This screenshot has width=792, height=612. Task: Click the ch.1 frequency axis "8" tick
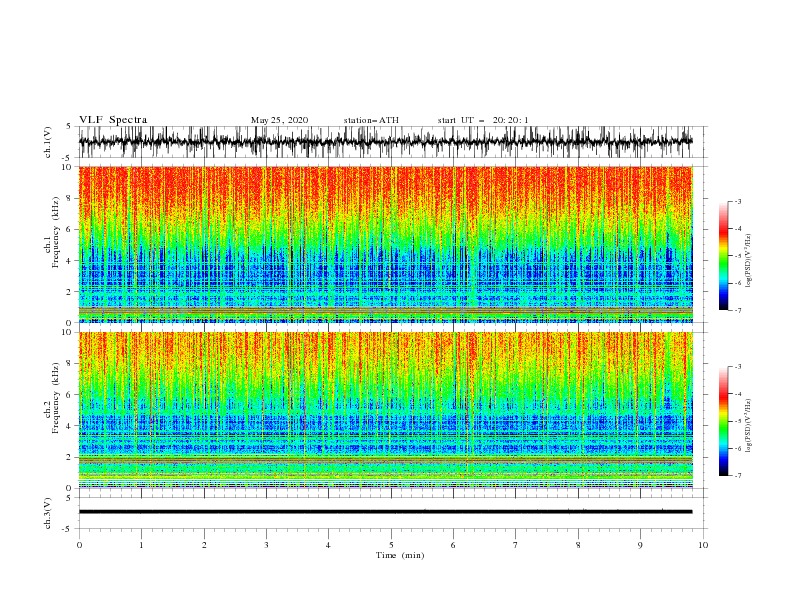click(69, 198)
